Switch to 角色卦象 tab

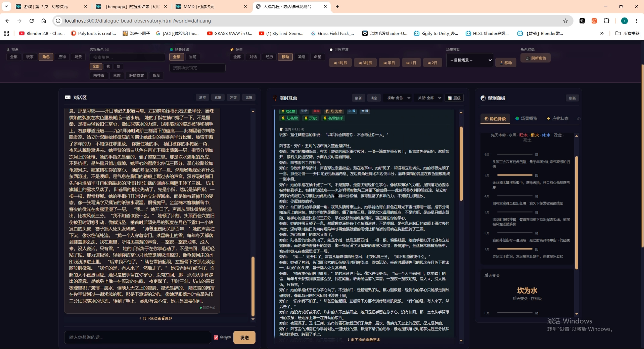pyautogui.click(x=495, y=119)
